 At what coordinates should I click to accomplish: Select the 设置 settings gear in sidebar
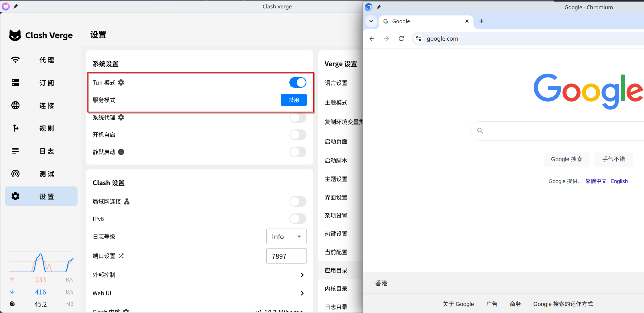[x=15, y=196]
